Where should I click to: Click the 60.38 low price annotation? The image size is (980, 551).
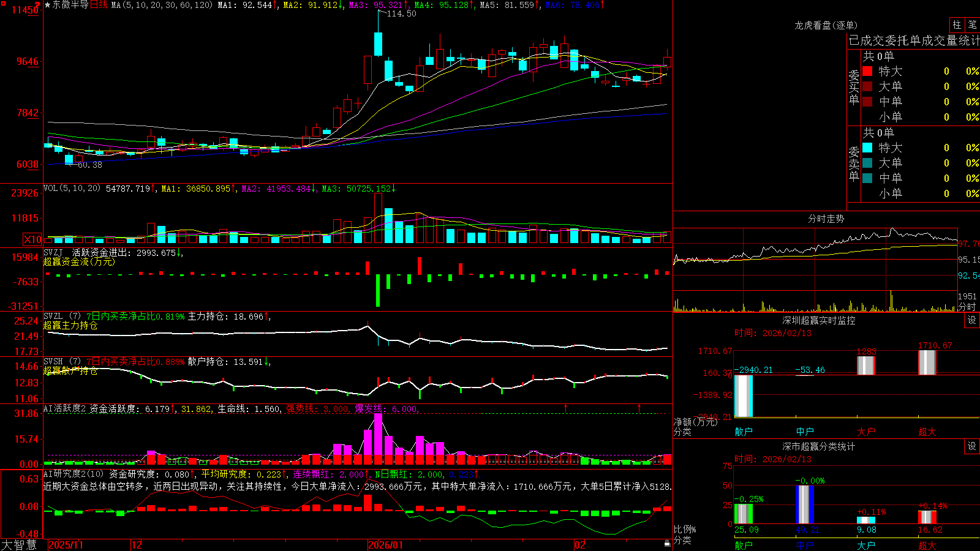coord(90,165)
